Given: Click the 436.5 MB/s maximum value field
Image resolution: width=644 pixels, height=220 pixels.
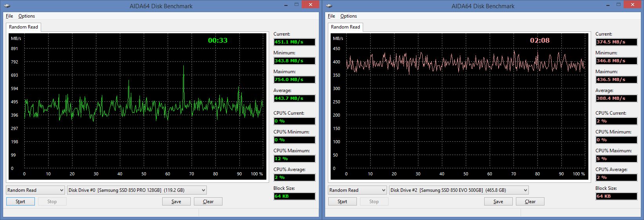Looking at the screenshot, I should pos(617,79).
